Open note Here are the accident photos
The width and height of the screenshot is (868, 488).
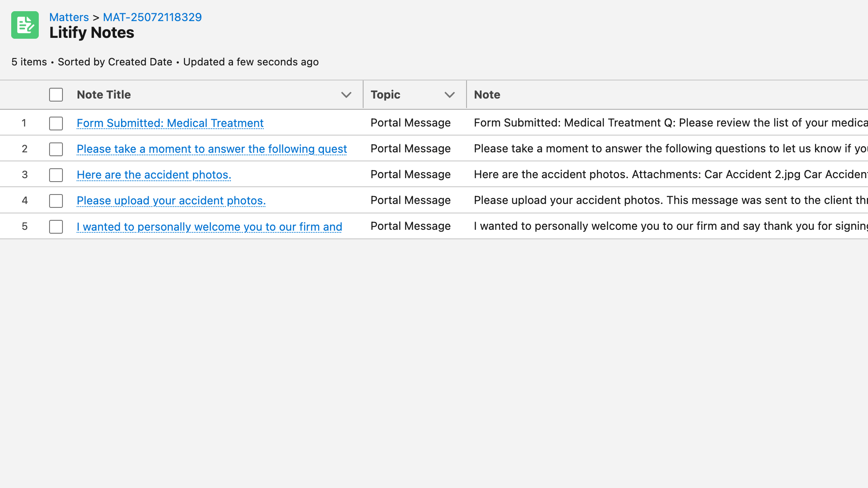coord(153,175)
